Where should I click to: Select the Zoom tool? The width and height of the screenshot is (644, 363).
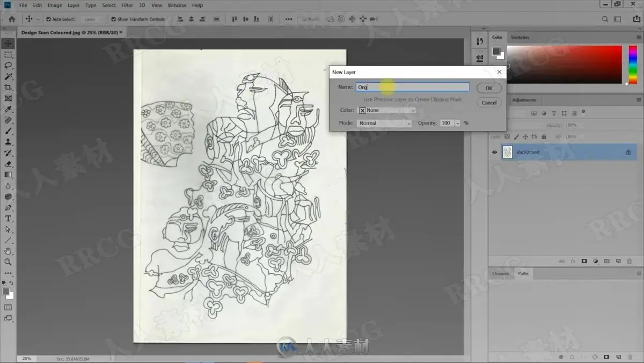(x=8, y=262)
